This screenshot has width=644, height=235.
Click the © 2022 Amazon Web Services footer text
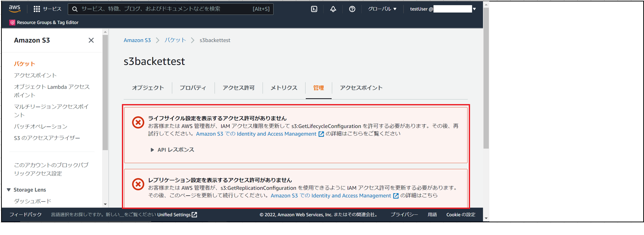[x=319, y=215]
